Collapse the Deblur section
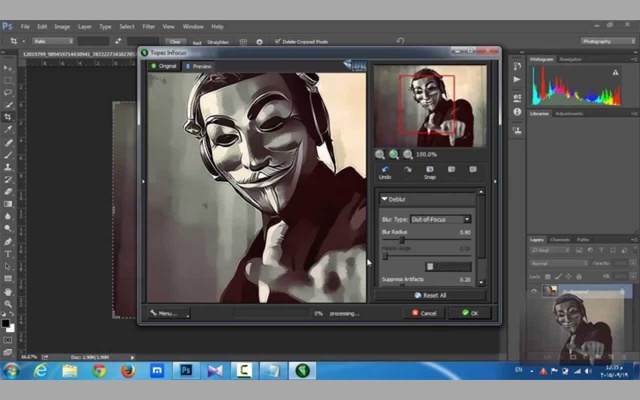640x400 pixels. click(384, 200)
